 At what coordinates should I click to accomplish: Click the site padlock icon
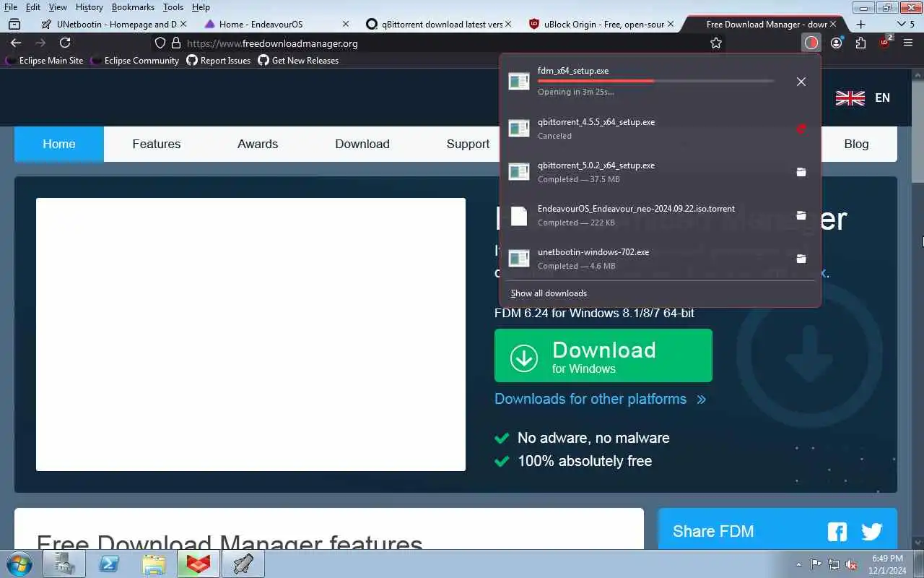tap(175, 43)
